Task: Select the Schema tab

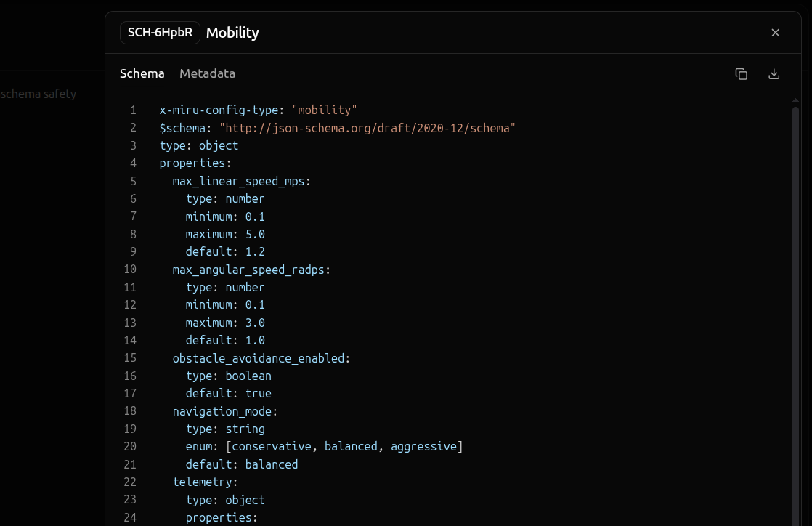Action: tap(142, 73)
